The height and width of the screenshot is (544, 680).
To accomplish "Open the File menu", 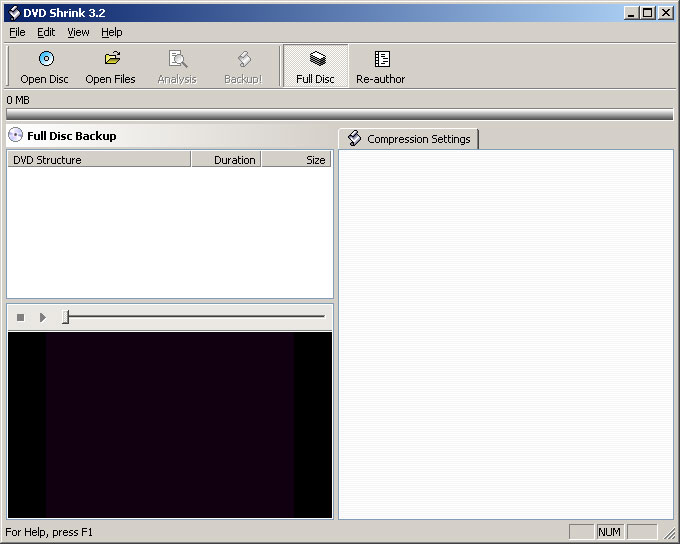I will pos(17,32).
